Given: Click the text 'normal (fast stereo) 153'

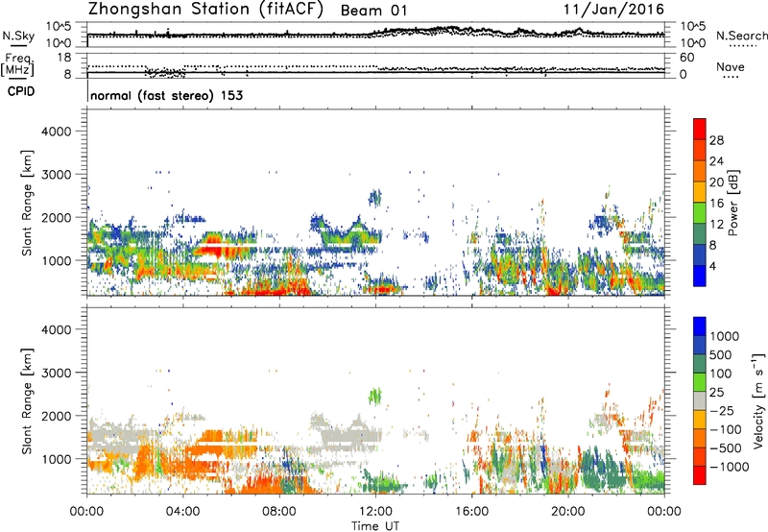Looking at the screenshot, I should point(166,95).
